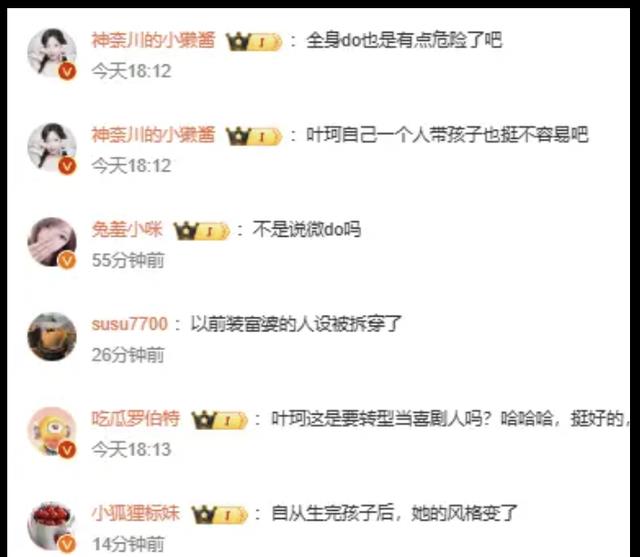Screen dimensions: 640x557
Task: Open susu7700 profile picture
Action: [x=52, y=337]
